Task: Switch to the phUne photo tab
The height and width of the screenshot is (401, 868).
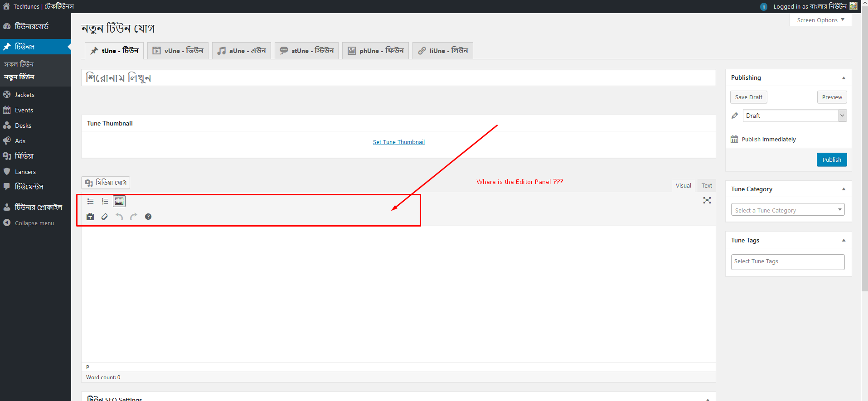Action: pos(375,51)
